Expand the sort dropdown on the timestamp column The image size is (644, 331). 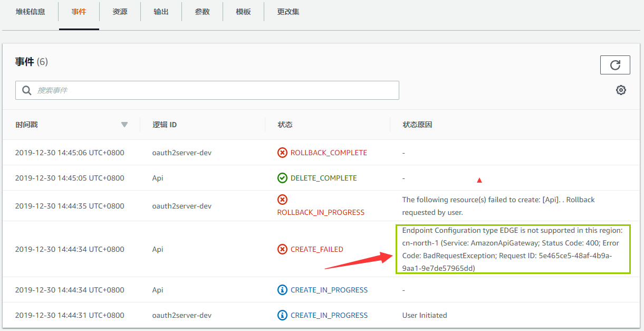coord(124,125)
